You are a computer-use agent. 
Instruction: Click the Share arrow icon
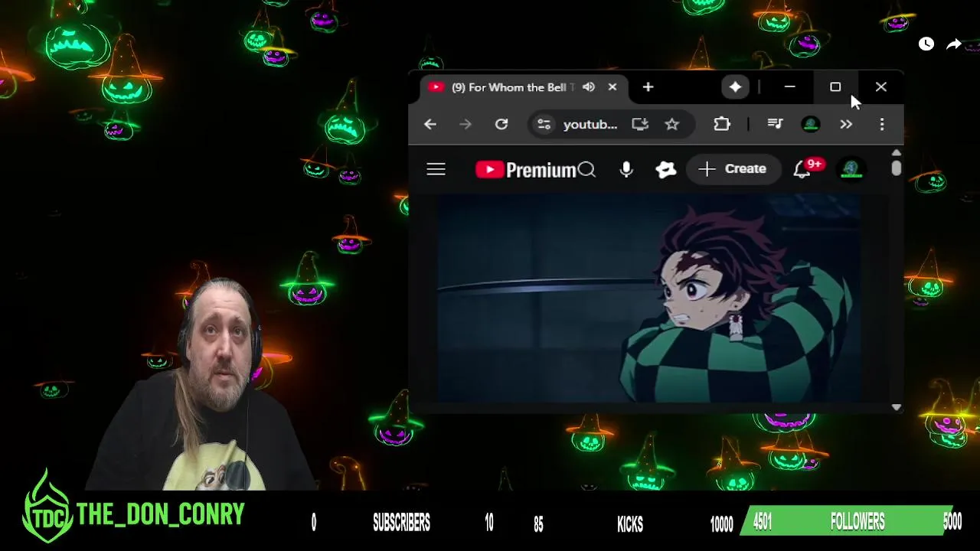[954, 44]
